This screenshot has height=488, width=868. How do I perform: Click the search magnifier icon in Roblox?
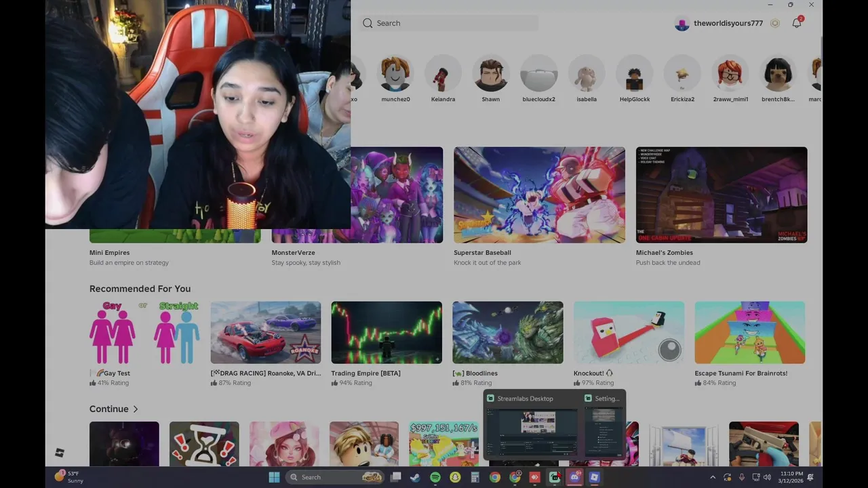(x=368, y=23)
